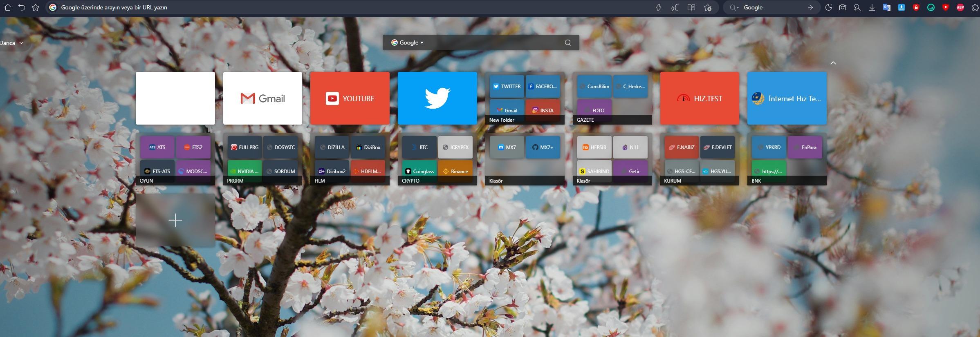Open the OYUN folder label

pyautogui.click(x=146, y=181)
